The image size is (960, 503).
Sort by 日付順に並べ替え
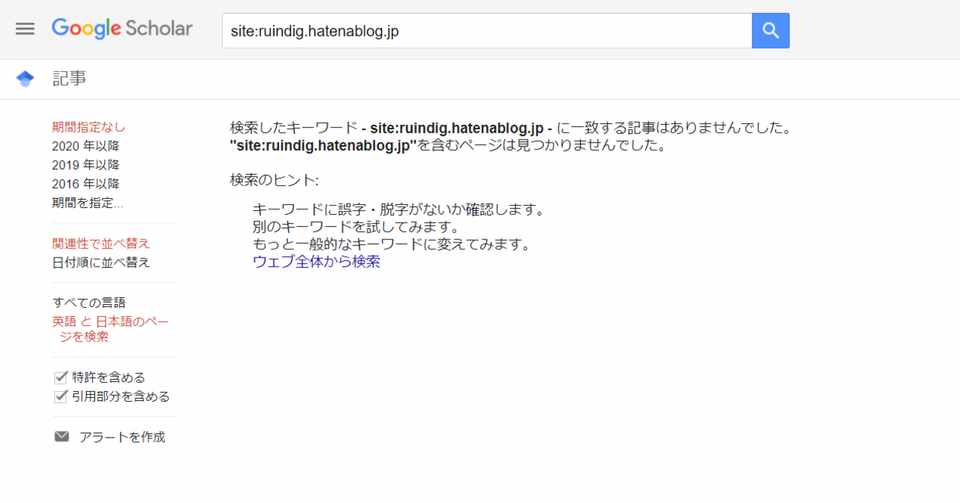[x=101, y=263]
